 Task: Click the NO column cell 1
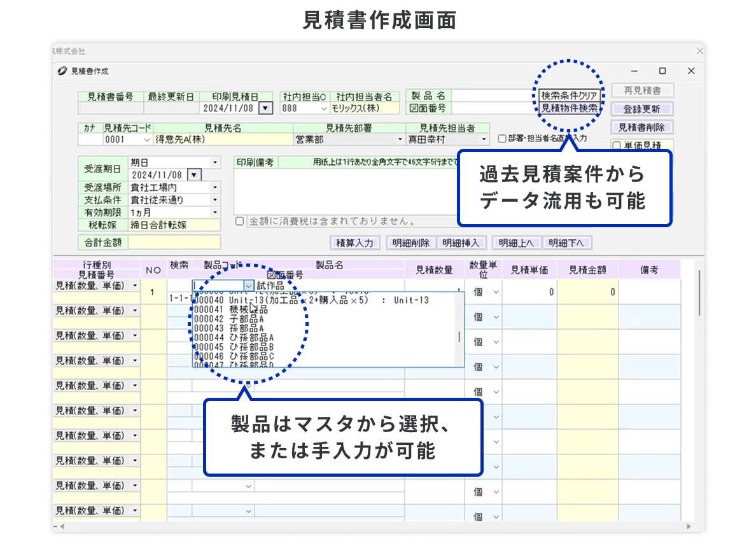[153, 292]
